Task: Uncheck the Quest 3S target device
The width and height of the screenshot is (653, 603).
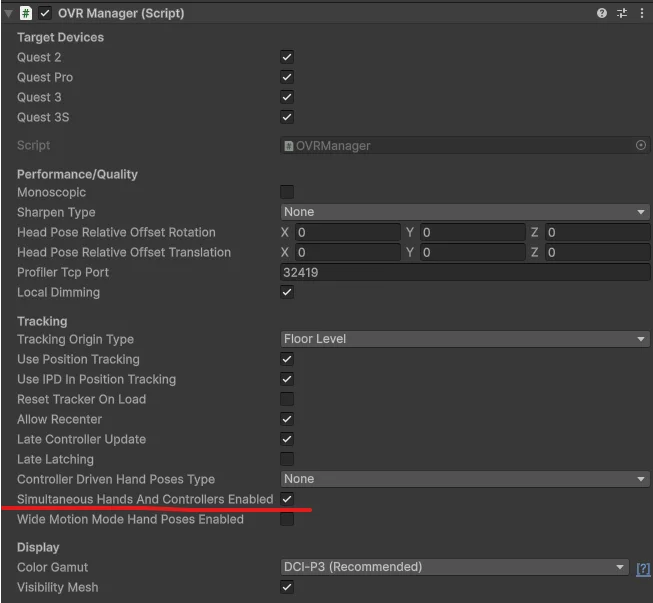Action: [x=287, y=117]
